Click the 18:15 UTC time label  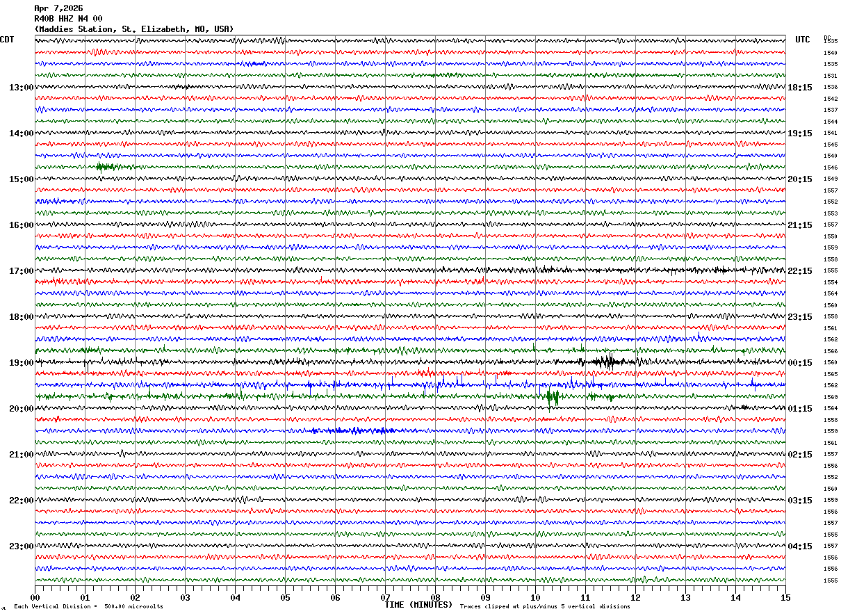(799, 88)
